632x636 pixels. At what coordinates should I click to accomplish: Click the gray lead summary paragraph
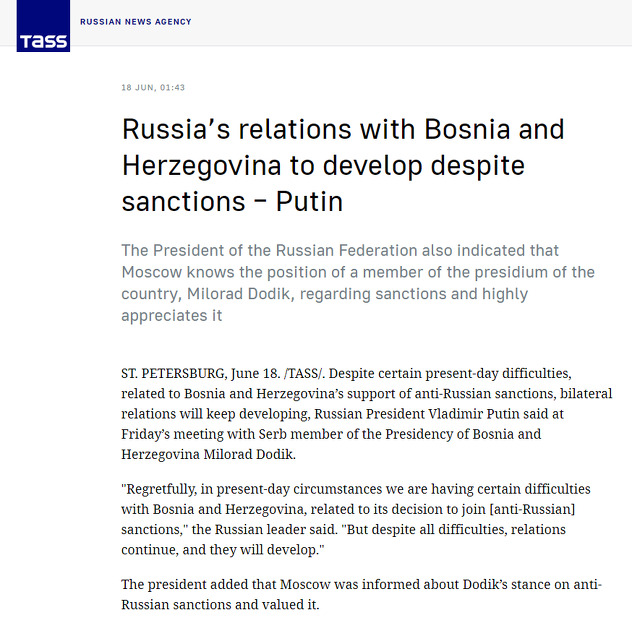(358, 283)
